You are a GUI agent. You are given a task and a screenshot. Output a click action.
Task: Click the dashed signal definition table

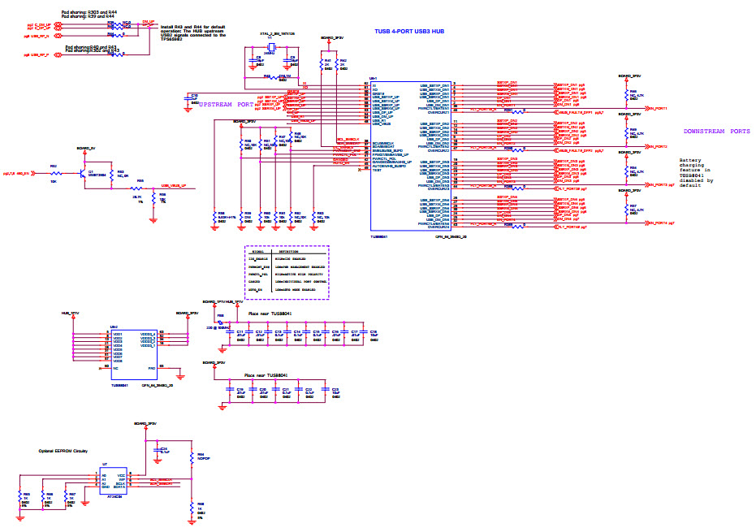286,272
